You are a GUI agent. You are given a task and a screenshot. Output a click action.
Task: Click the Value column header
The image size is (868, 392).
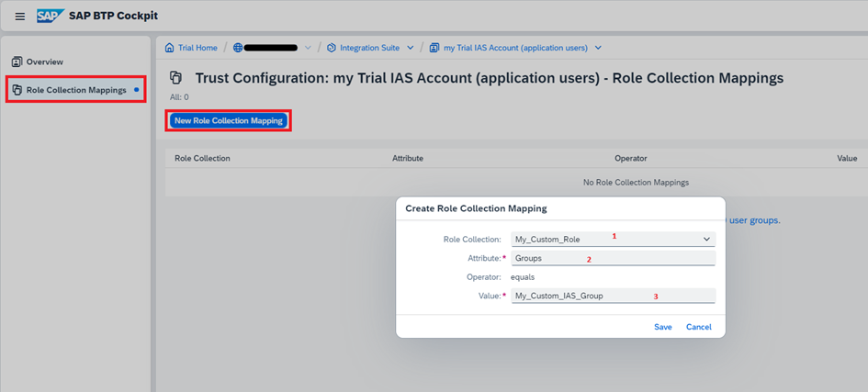coord(847,158)
